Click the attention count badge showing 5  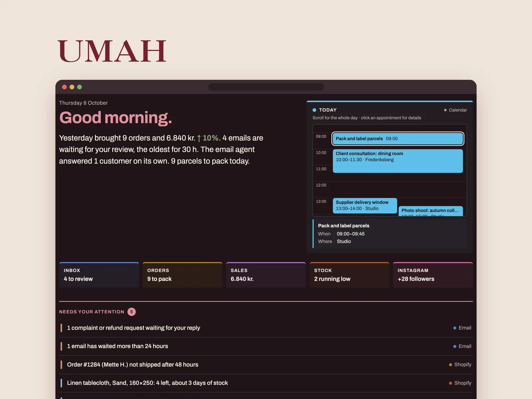click(x=132, y=312)
